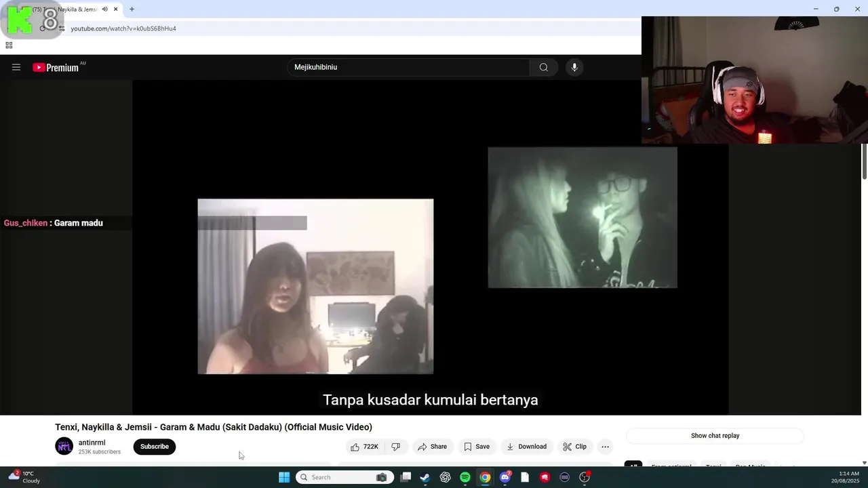868x488 pixels.
Task: Mute the tab via speaker icon
Action: coord(104,9)
